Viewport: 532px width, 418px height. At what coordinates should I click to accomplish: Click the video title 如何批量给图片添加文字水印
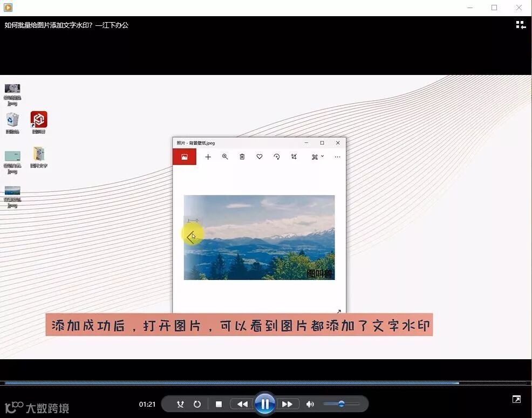pos(66,25)
